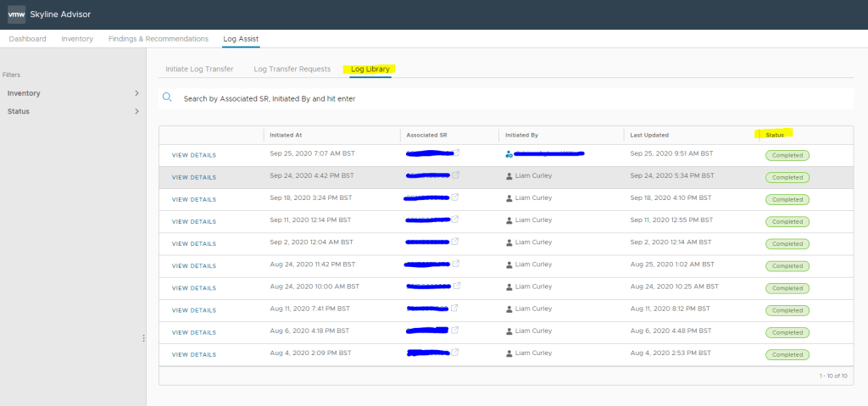Open external SR link icon for Sep 24 row

pyautogui.click(x=455, y=175)
